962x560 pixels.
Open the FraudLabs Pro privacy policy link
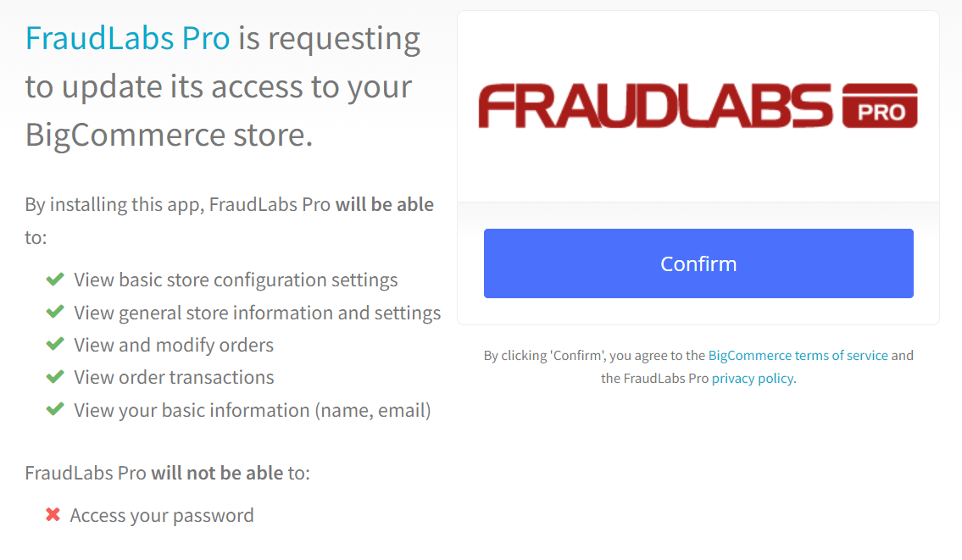(752, 378)
